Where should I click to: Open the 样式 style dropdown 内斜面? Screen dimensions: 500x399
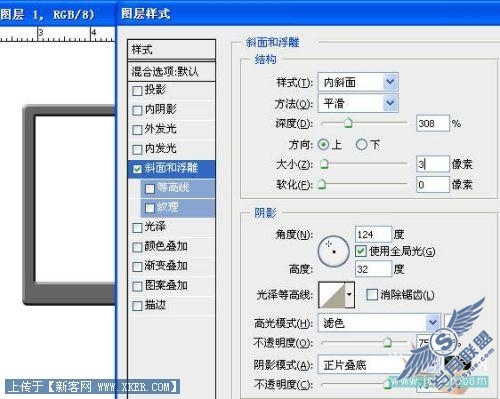point(358,82)
